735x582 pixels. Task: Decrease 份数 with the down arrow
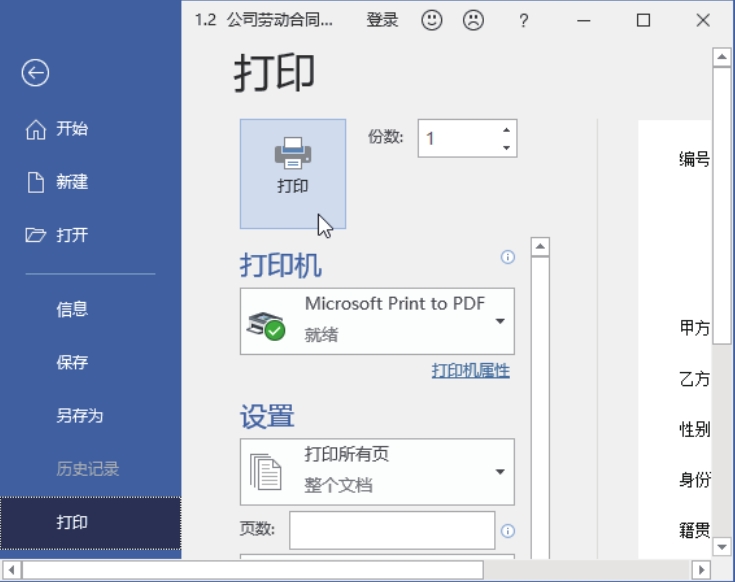506,148
